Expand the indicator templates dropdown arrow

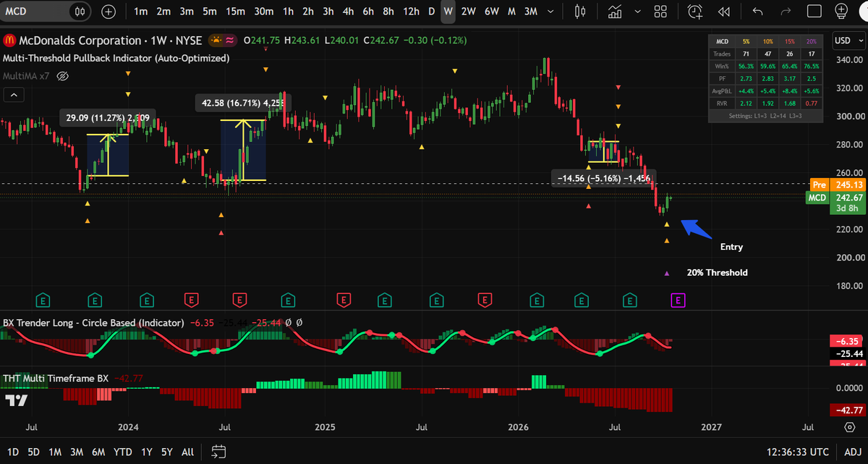637,12
